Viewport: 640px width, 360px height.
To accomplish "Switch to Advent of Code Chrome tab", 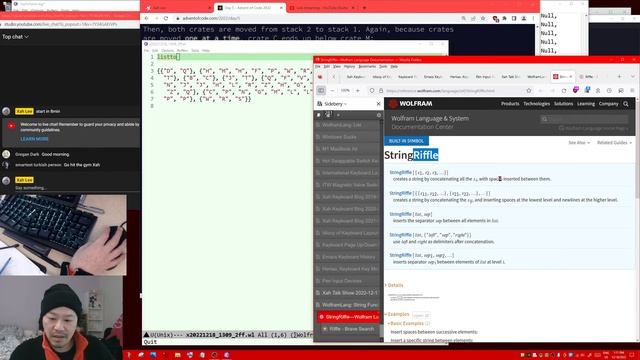I will click(x=249, y=8).
